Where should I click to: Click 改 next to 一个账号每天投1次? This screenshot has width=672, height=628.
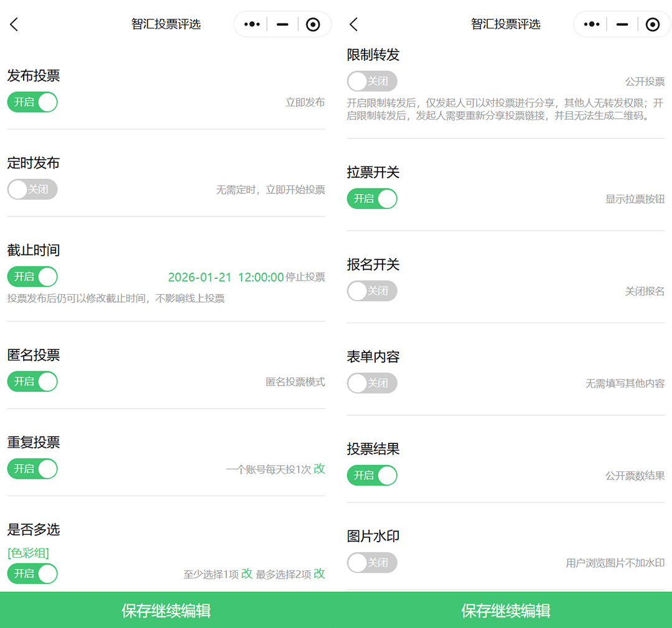tap(319, 469)
